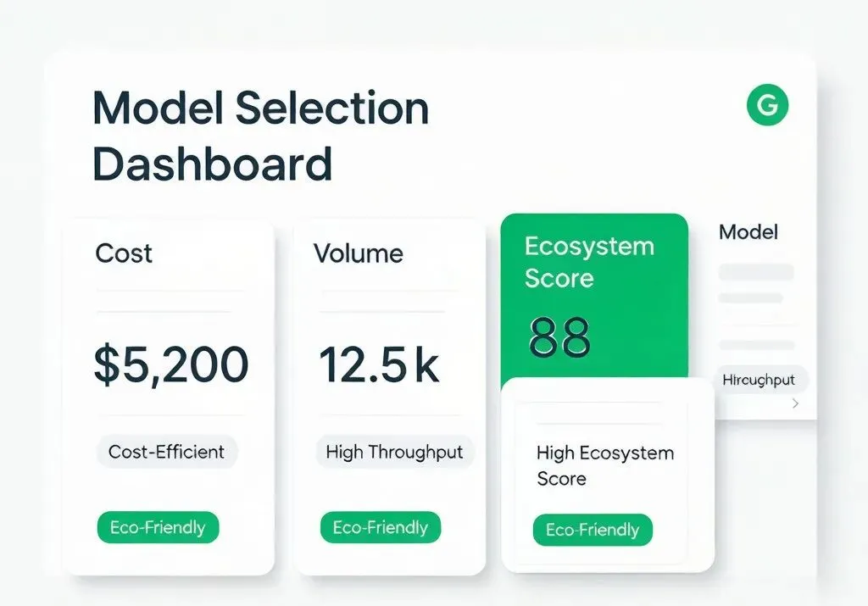Image resolution: width=868 pixels, height=606 pixels.
Task: Click the High Ecosystem Score label
Action: [605, 465]
